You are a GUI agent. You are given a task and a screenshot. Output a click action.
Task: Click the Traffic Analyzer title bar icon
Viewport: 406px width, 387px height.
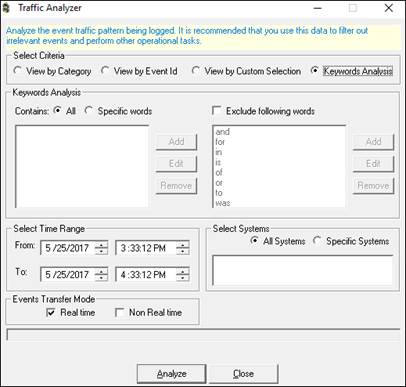coord(6,8)
